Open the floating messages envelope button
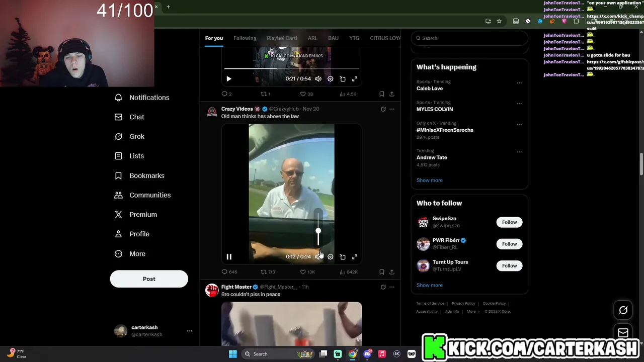 (623, 333)
